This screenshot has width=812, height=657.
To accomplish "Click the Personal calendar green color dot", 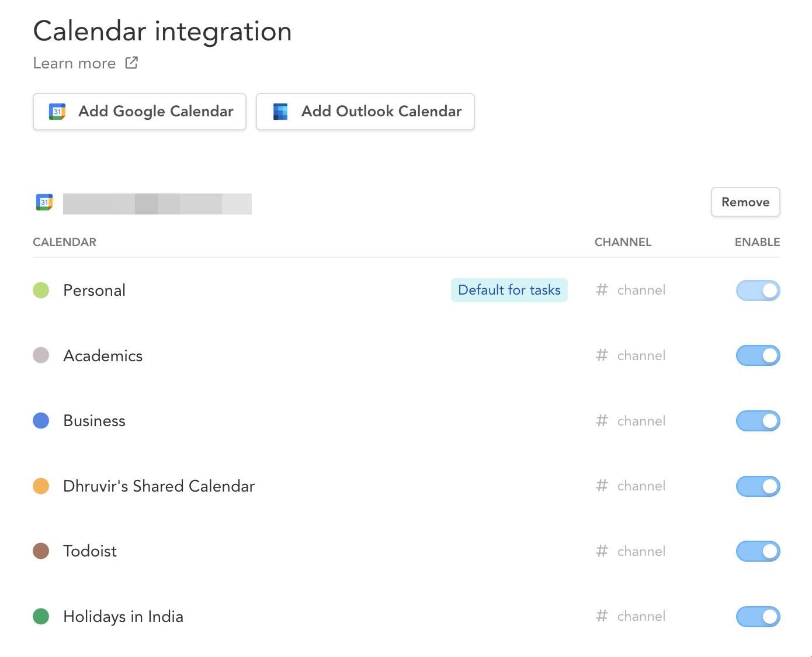I will pos(41,290).
